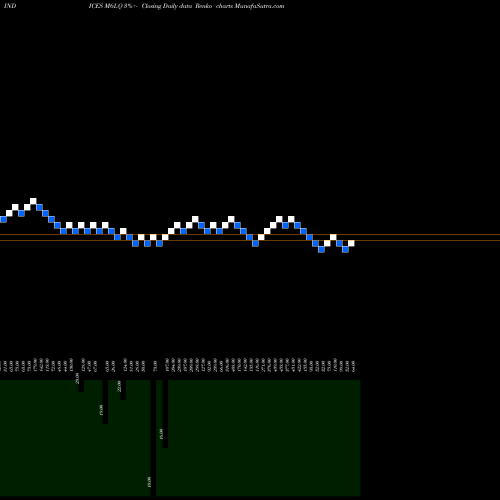The image size is (500, 500).
Task: Click the Closing Daily data title text
Action: pos(167,6)
